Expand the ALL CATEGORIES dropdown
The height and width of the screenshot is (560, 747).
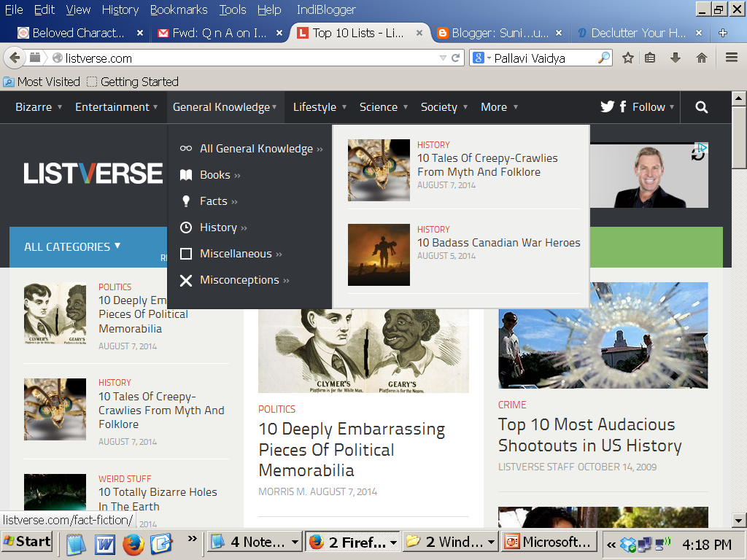pos(72,246)
